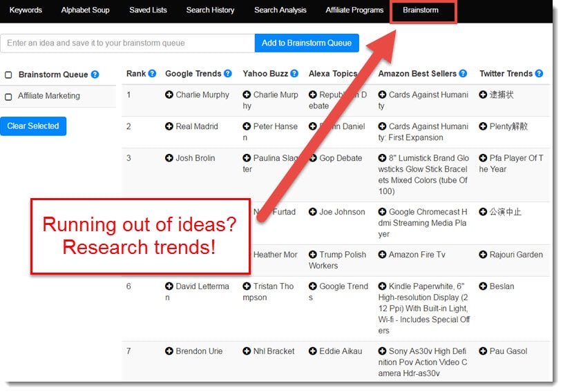The image size is (563, 392).
Task: Add Paulina Slagter using its plus icon
Action: (247, 157)
